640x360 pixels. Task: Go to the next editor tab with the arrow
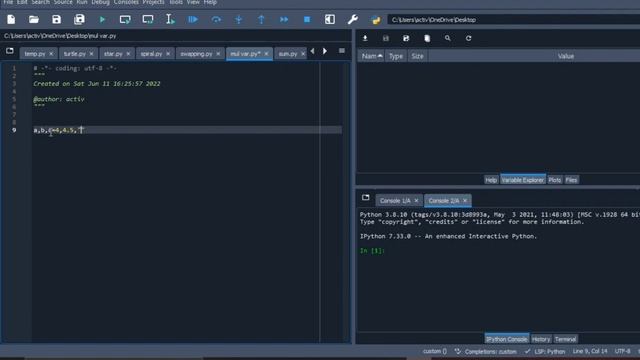click(325, 51)
